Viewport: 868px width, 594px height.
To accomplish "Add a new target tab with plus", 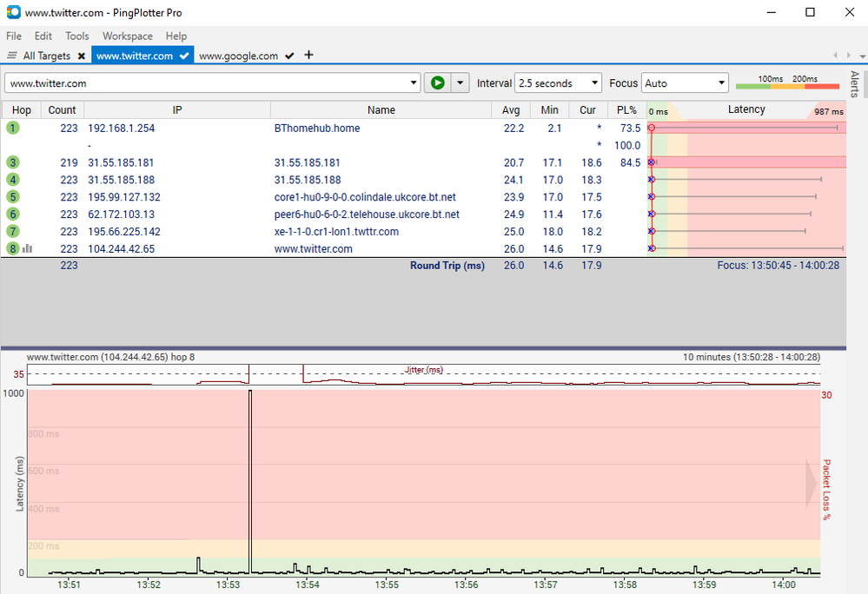I will [309, 54].
